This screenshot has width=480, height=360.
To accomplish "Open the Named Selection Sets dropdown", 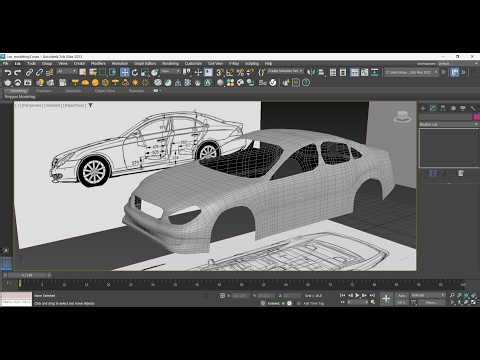I will 285,71.
